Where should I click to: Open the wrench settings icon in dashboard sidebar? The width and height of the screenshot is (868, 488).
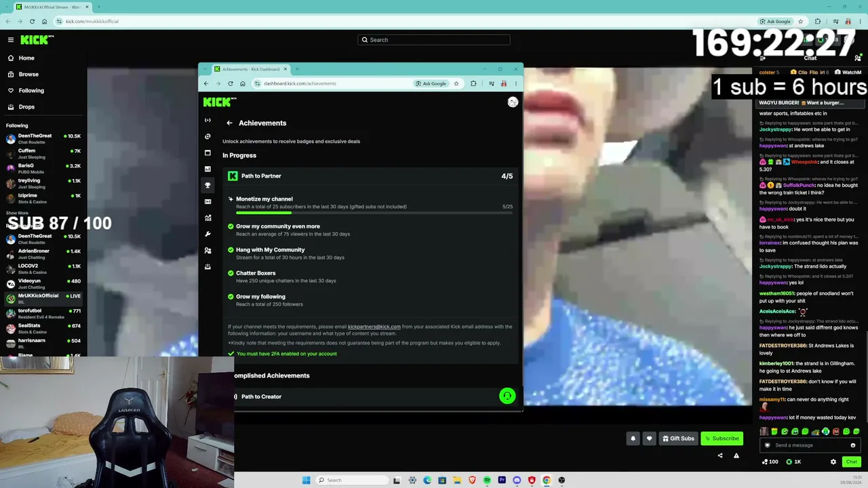coord(208,234)
